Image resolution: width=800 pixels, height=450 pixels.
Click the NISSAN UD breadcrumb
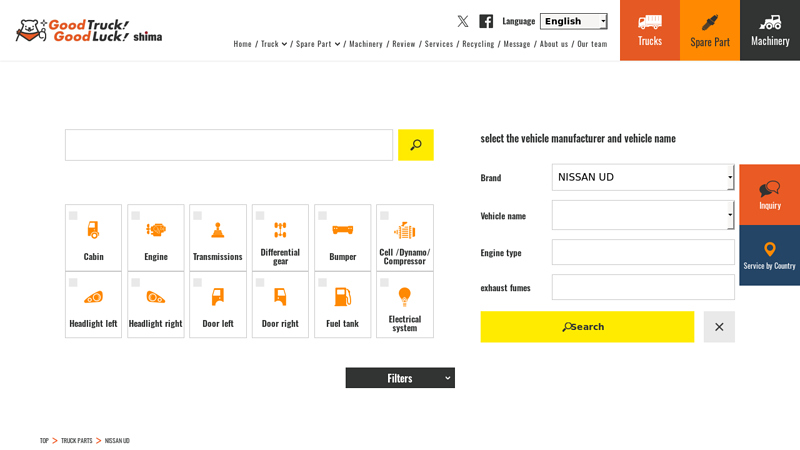(x=117, y=440)
